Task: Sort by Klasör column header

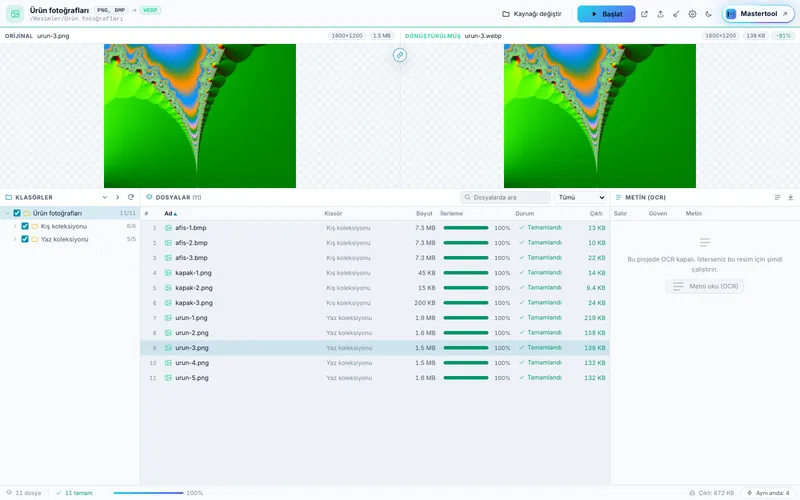Action: pyautogui.click(x=333, y=214)
